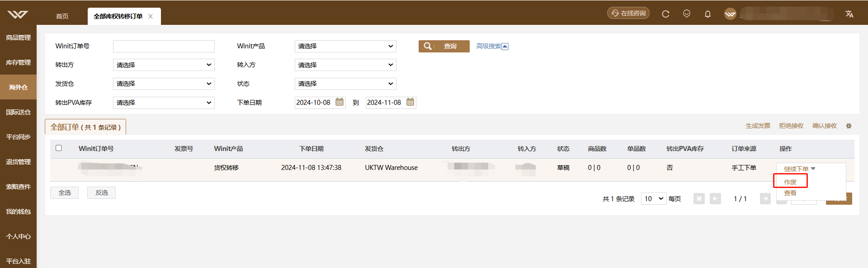Go to previous page arrow
868x268 pixels.
point(715,199)
